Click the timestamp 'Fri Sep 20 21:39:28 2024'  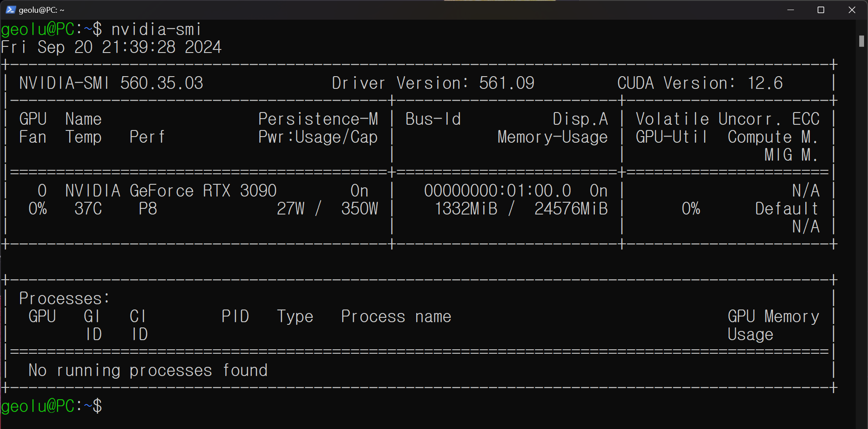[x=111, y=47]
